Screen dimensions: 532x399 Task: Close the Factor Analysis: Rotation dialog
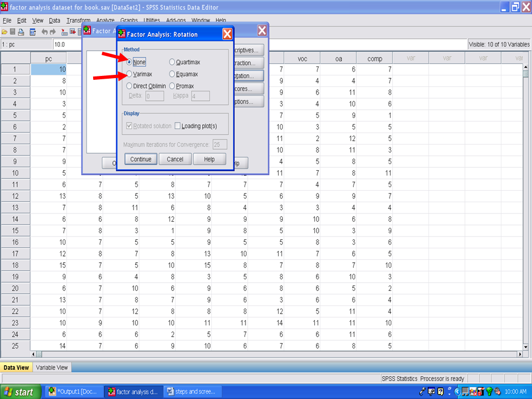(x=227, y=34)
